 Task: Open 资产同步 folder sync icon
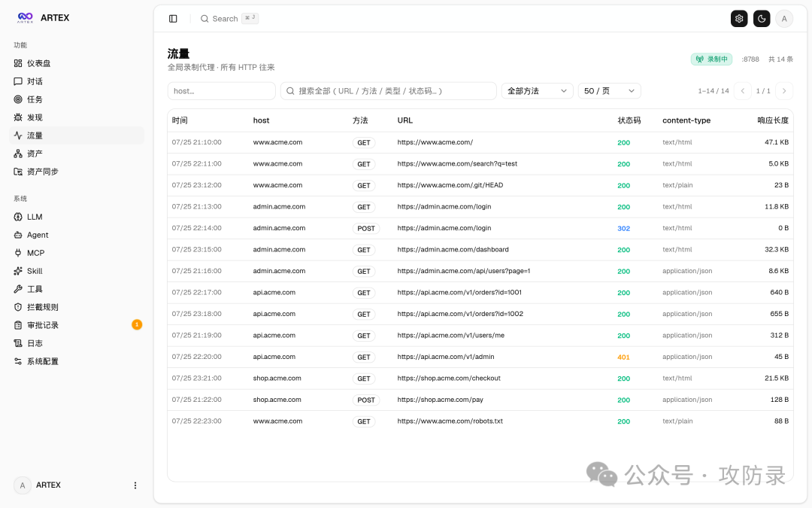tap(18, 172)
